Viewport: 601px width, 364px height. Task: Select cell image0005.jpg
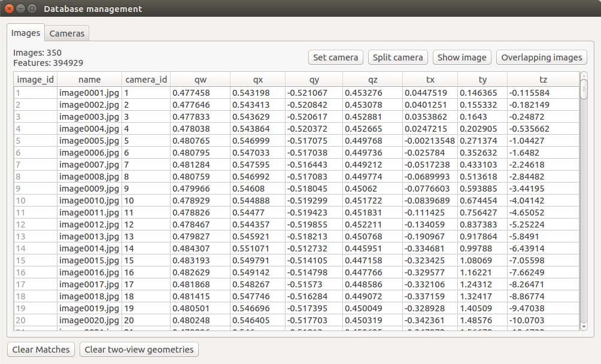pyautogui.click(x=89, y=141)
